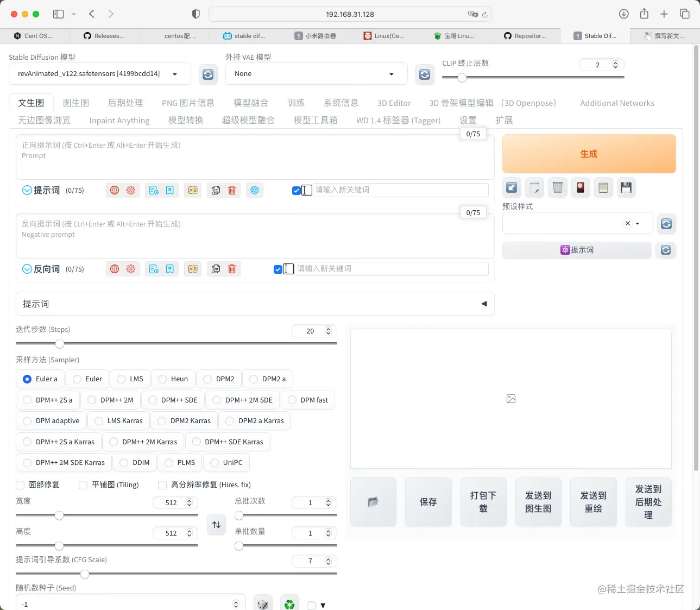Viewport: 700px width, 610px height.
Task: Click refresh icon beside purple 提示词 button
Action: (x=666, y=250)
